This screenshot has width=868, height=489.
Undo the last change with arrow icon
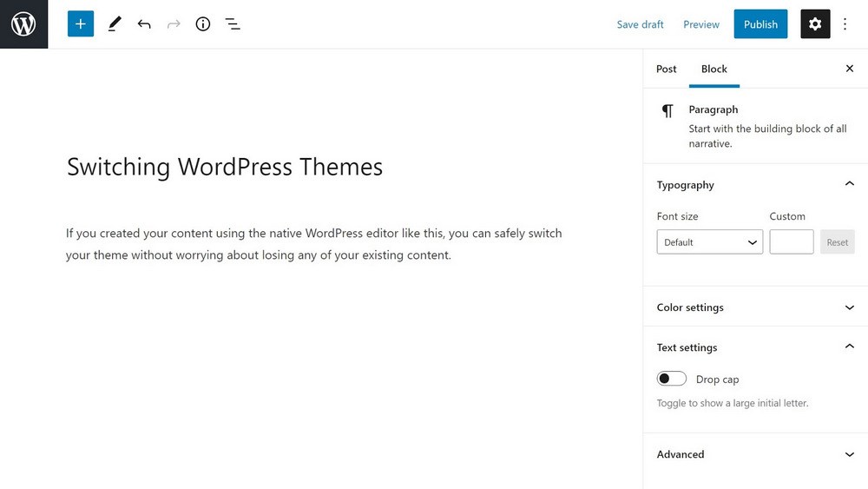[x=144, y=23]
